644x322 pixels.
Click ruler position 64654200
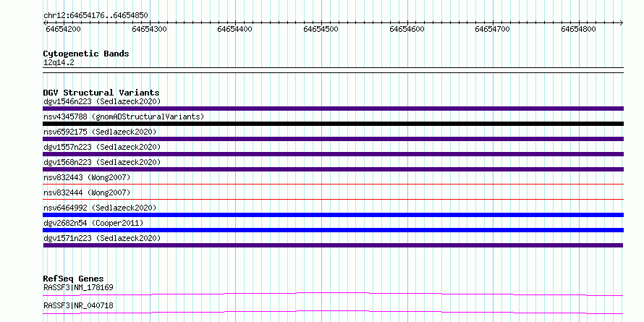63,29
